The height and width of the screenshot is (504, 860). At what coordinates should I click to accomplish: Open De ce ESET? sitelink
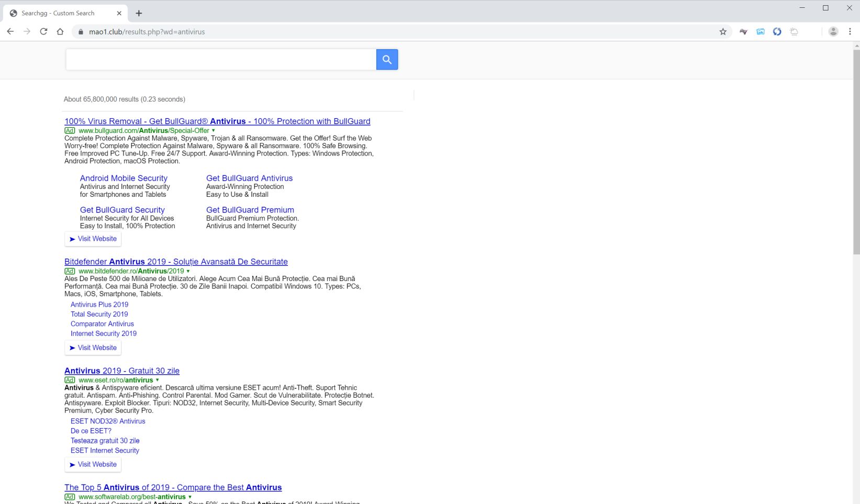[x=91, y=431]
